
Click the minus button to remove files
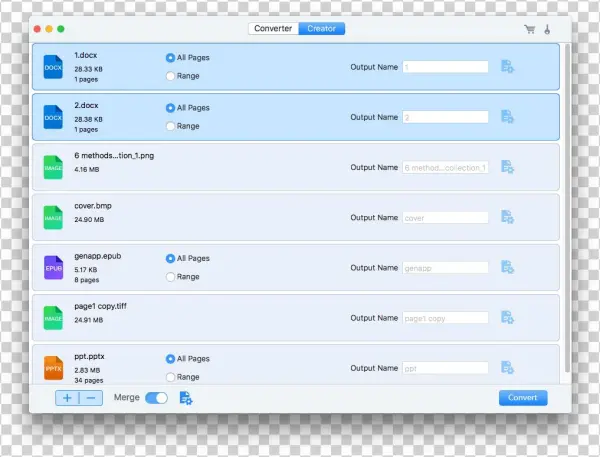(90, 398)
